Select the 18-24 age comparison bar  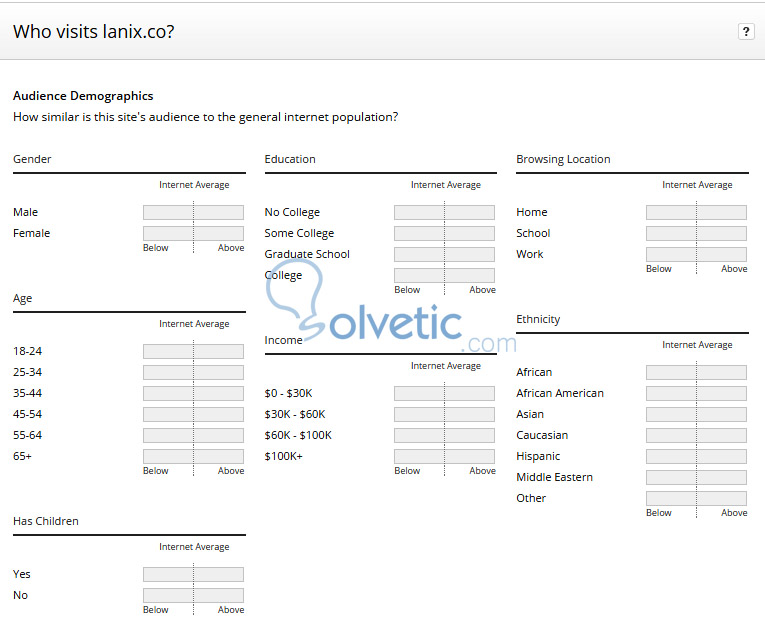193,351
